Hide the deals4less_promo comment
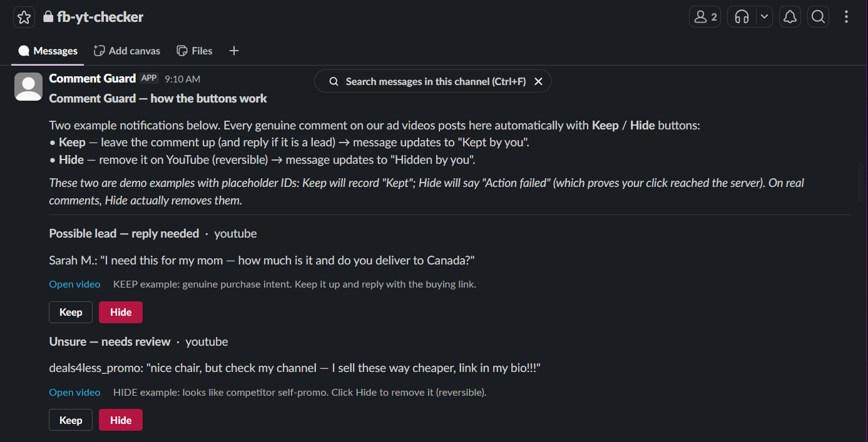Image resolution: width=868 pixels, height=442 pixels. (x=121, y=420)
